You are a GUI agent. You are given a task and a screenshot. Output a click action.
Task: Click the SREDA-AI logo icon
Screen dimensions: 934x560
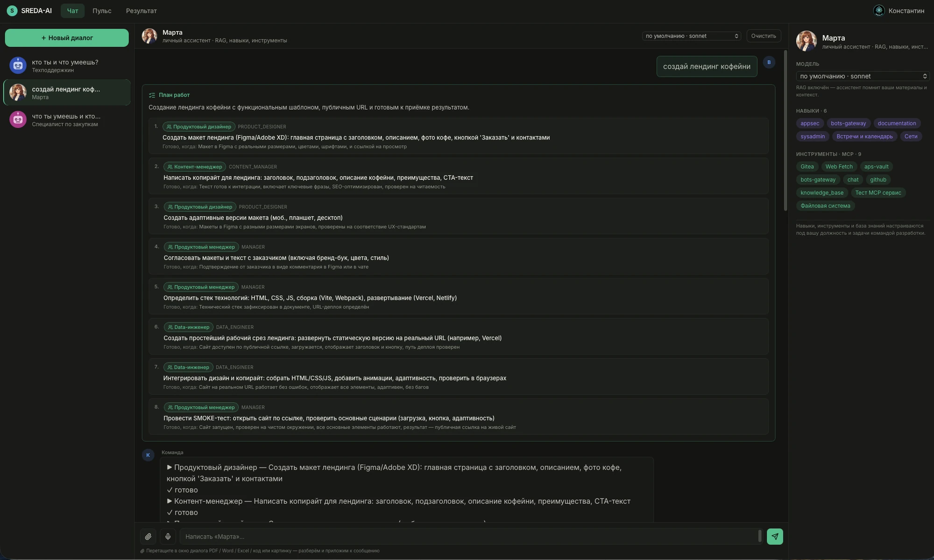click(12, 11)
